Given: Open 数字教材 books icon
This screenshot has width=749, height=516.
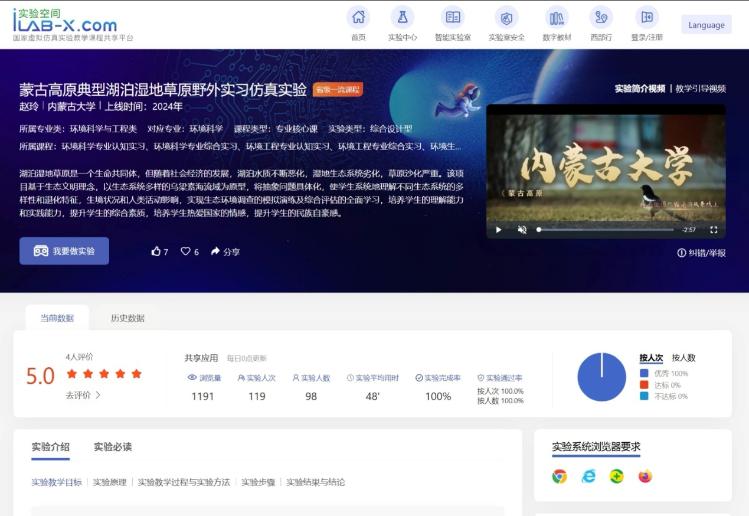Looking at the screenshot, I should coord(556,18).
